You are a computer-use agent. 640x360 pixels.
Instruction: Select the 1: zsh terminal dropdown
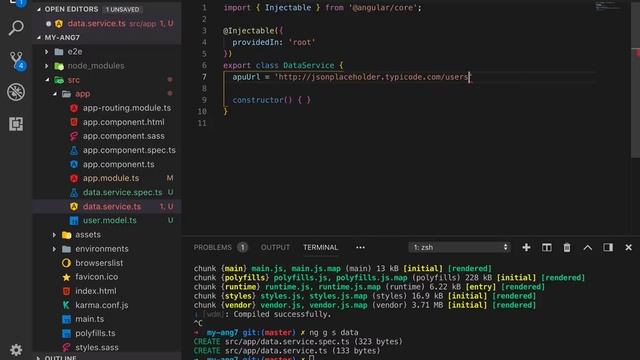pyautogui.click(x=459, y=247)
